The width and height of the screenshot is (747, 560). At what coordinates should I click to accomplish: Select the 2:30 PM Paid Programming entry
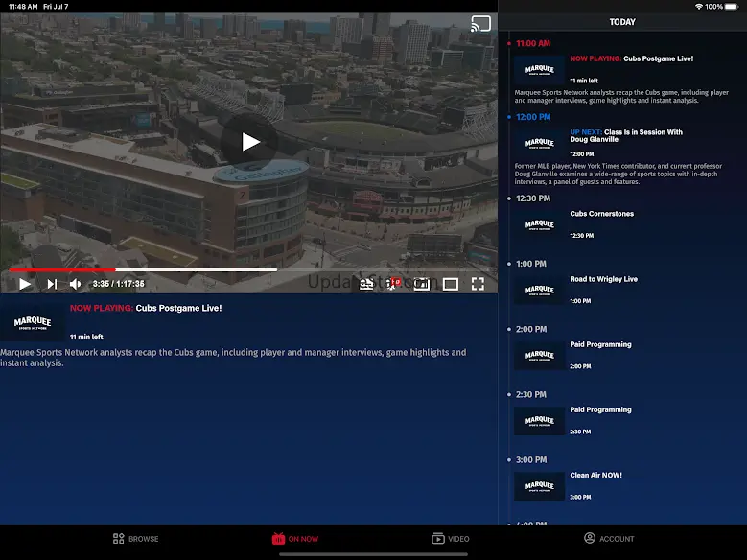point(624,420)
